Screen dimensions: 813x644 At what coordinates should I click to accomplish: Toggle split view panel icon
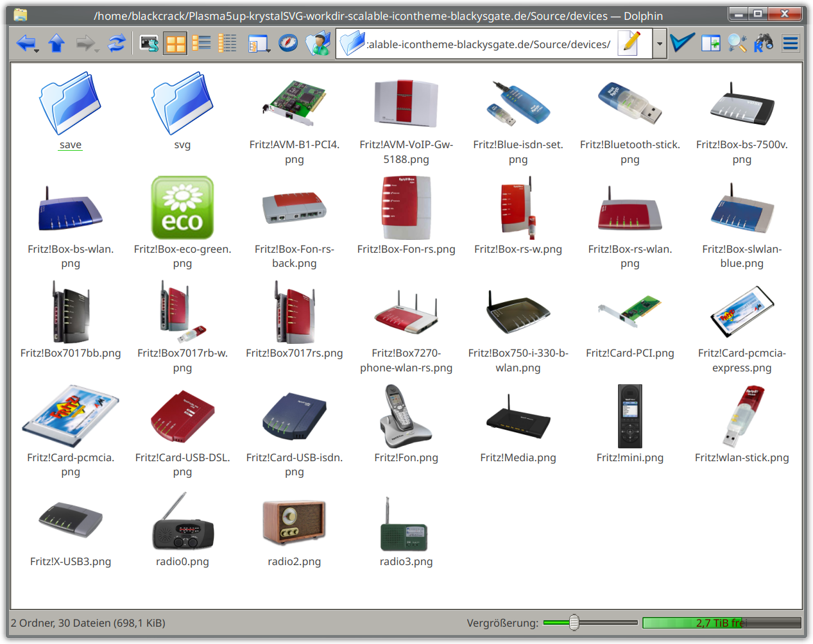710,44
